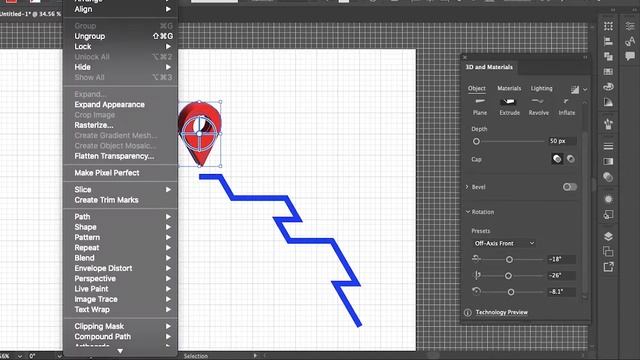Switch to the Lighting tab
The image size is (640, 360).
(541, 89)
